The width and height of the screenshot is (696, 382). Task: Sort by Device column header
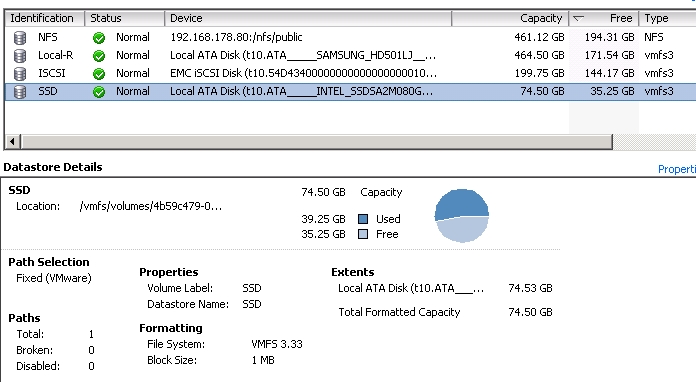click(x=308, y=18)
